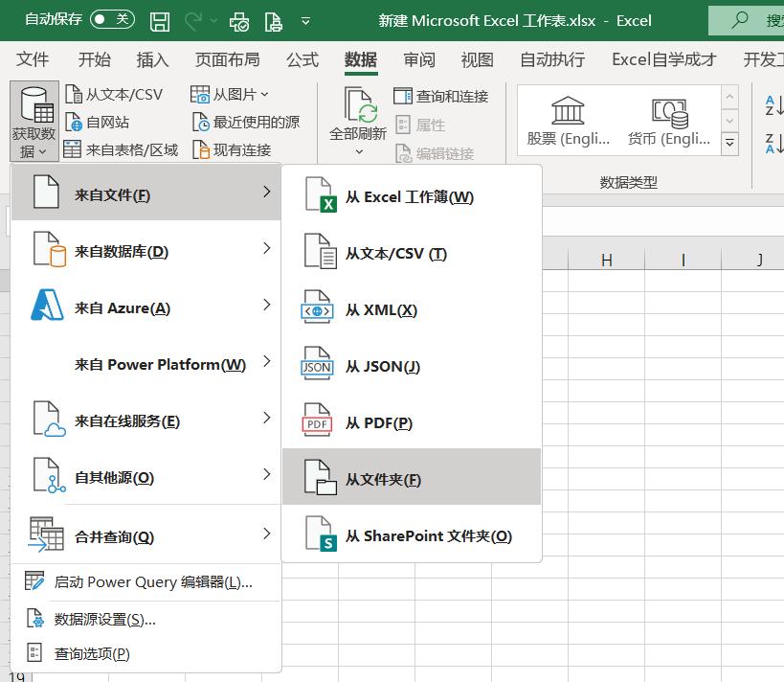The image size is (784, 682).
Task: Select column J header
Action: point(753,260)
